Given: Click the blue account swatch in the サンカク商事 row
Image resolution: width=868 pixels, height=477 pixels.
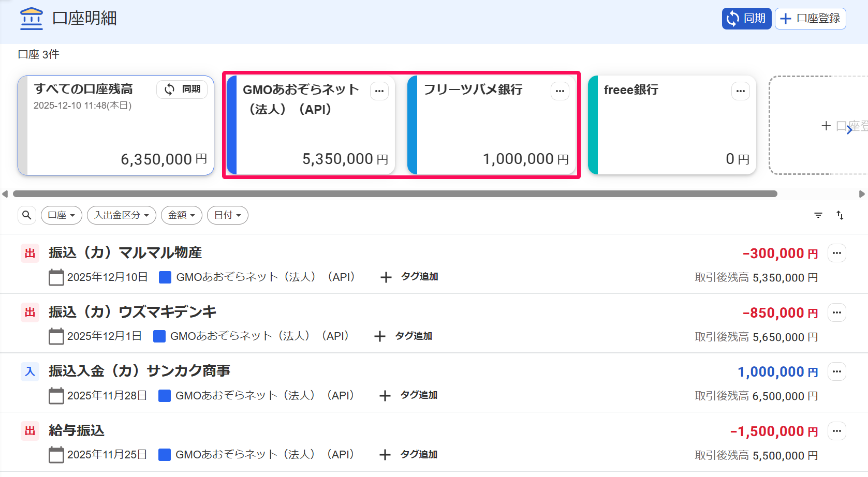Looking at the screenshot, I should click(165, 396).
